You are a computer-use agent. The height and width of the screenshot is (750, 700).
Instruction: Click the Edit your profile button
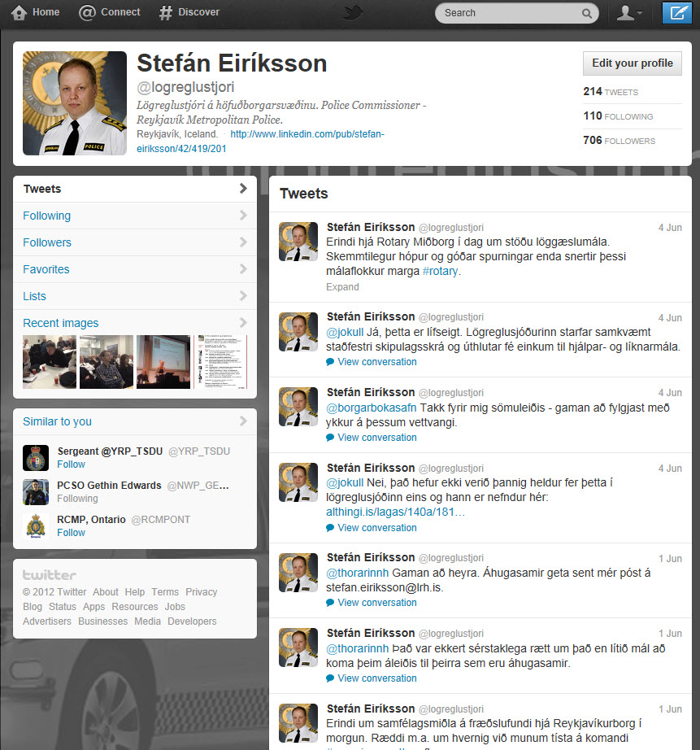coord(632,63)
